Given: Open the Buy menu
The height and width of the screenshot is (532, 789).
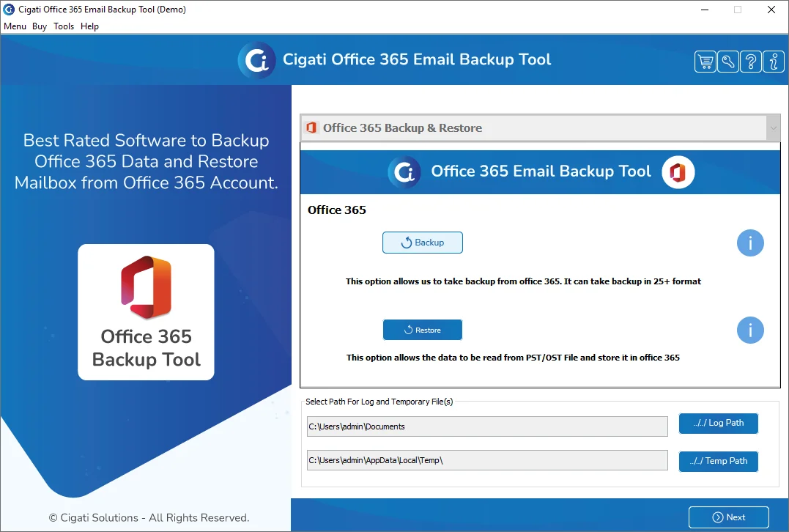Looking at the screenshot, I should click(x=40, y=26).
